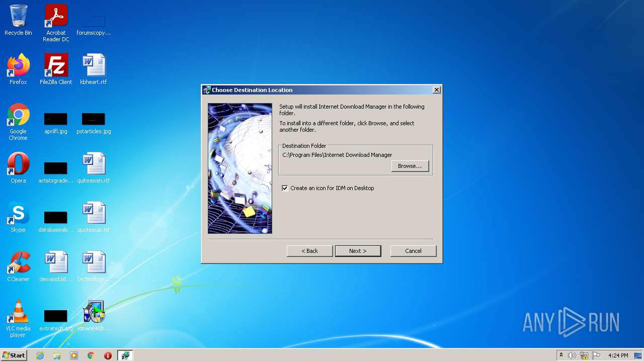
Task: Open the Firefox desktop shortcut
Action: pyautogui.click(x=18, y=69)
